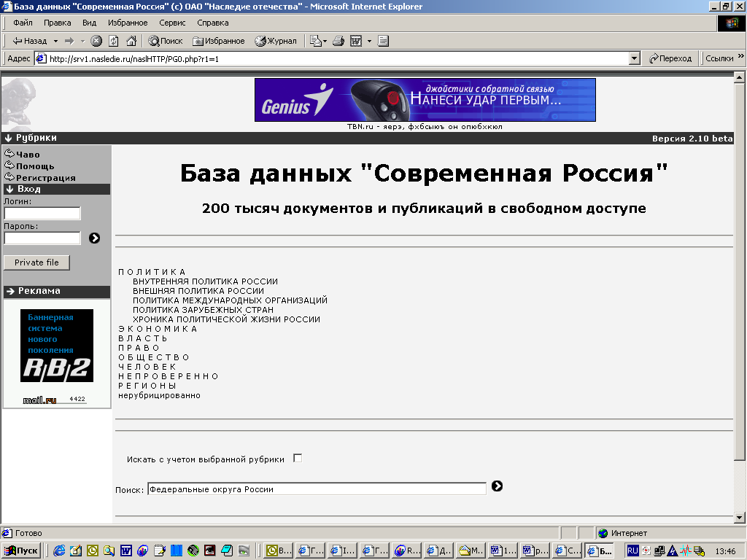This screenshot has width=747, height=560.
Task: Expand the address bar dropdown
Action: [x=634, y=58]
